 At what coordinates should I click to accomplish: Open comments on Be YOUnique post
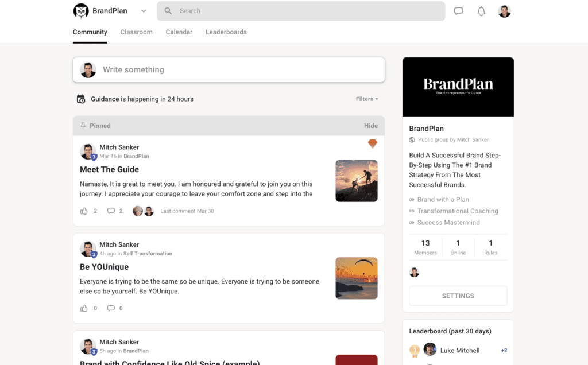click(111, 308)
